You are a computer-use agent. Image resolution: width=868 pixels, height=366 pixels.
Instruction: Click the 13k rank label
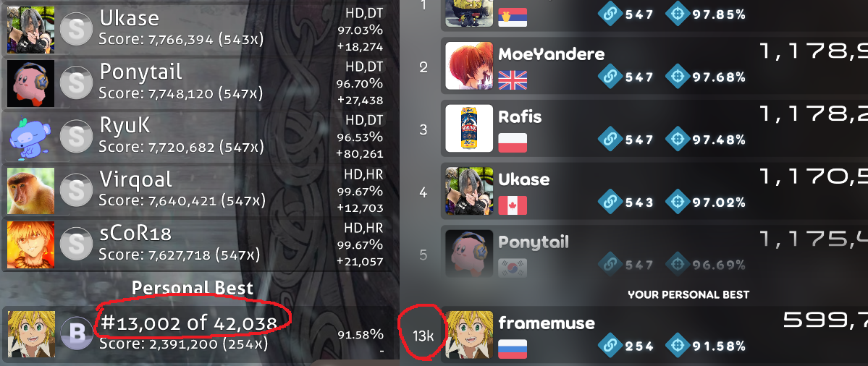(x=423, y=335)
